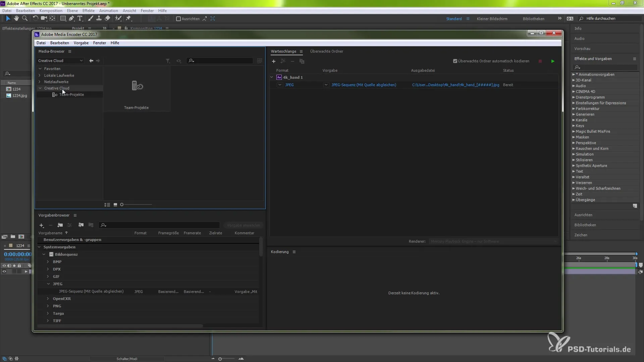Select the Pen tool in After Effects
This screenshot has width=644, height=362.
[71, 18]
